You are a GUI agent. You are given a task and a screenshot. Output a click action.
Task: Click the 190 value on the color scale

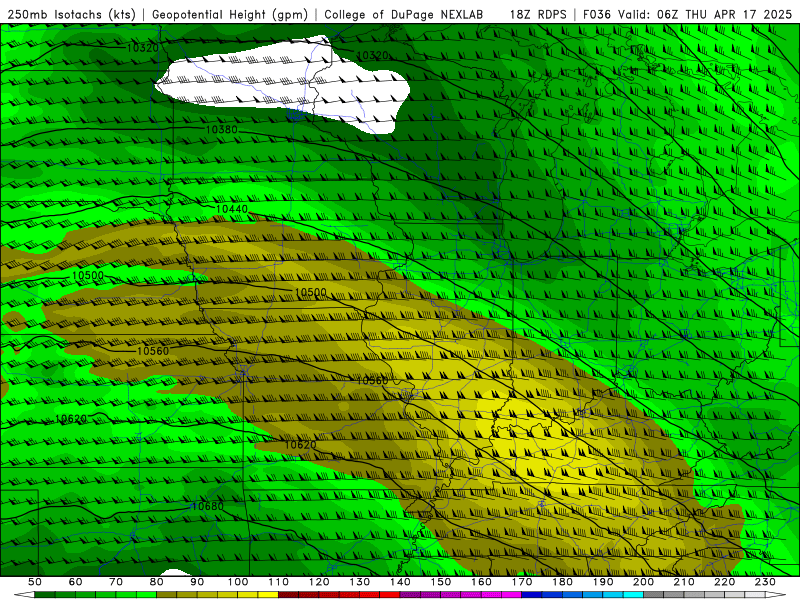604,582
